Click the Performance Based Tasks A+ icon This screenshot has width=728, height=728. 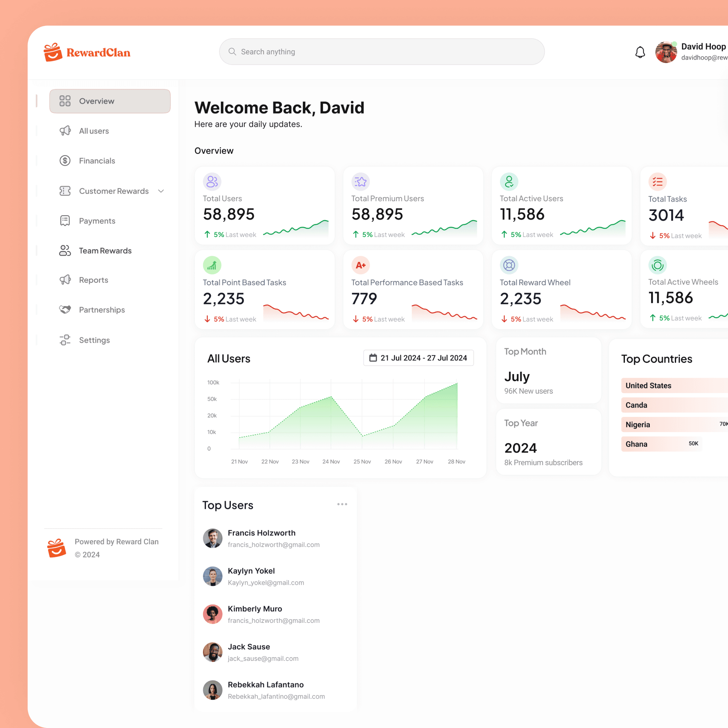pyautogui.click(x=360, y=265)
